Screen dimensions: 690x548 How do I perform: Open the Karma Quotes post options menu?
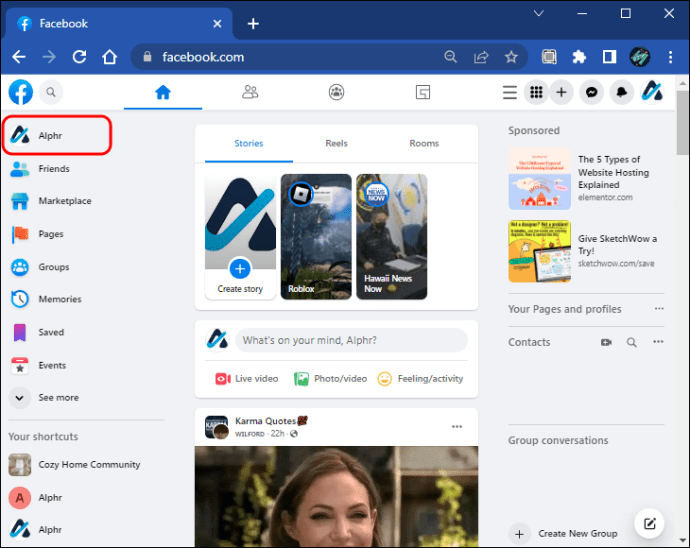coord(457,426)
